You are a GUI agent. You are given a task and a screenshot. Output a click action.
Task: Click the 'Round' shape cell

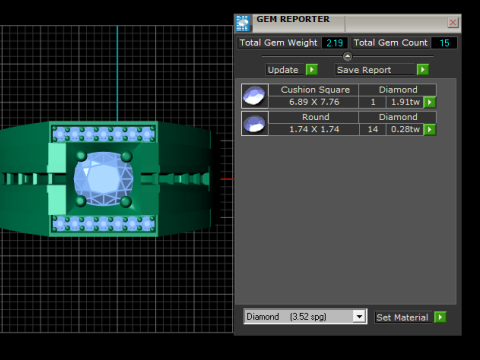pyautogui.click(x=315, y=117)
